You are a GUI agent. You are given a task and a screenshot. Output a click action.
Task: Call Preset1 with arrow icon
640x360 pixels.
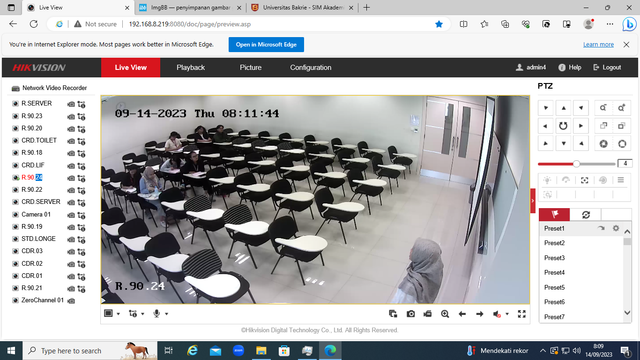601,228
